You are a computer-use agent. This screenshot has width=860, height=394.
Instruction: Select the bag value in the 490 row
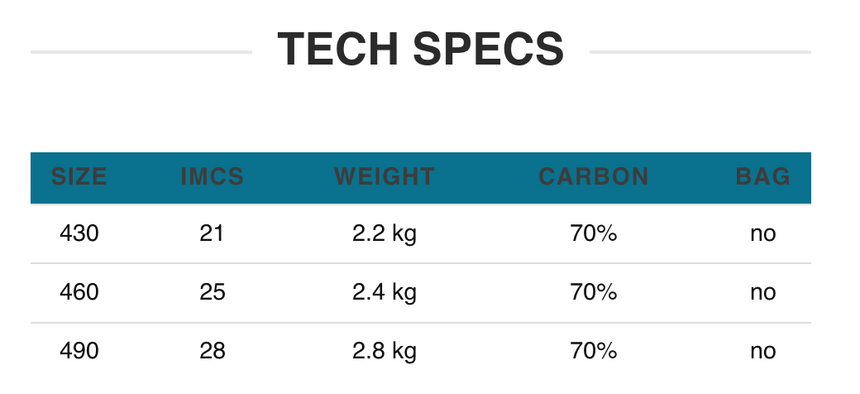(763, 352)
